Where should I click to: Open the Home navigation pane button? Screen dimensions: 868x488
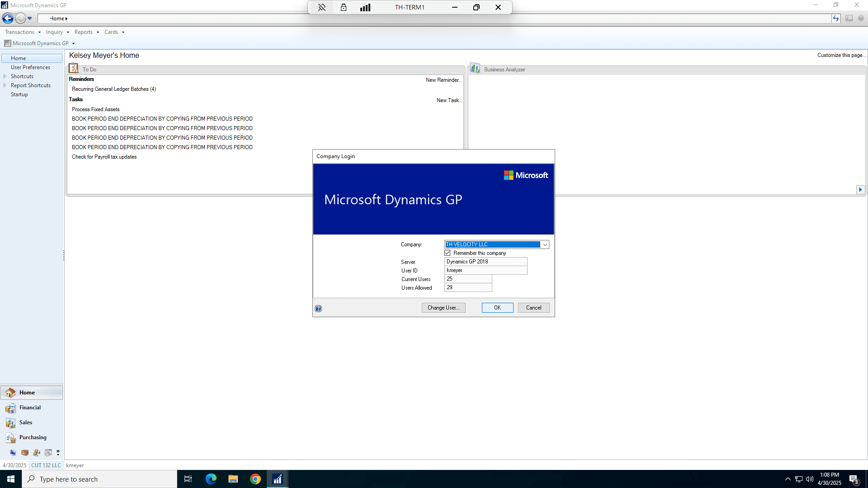pos(32,393)
